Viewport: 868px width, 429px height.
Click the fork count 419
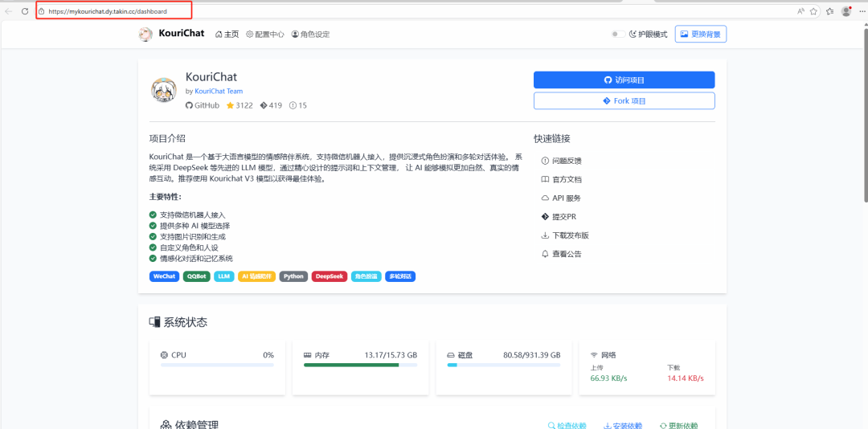click(271, 105)
